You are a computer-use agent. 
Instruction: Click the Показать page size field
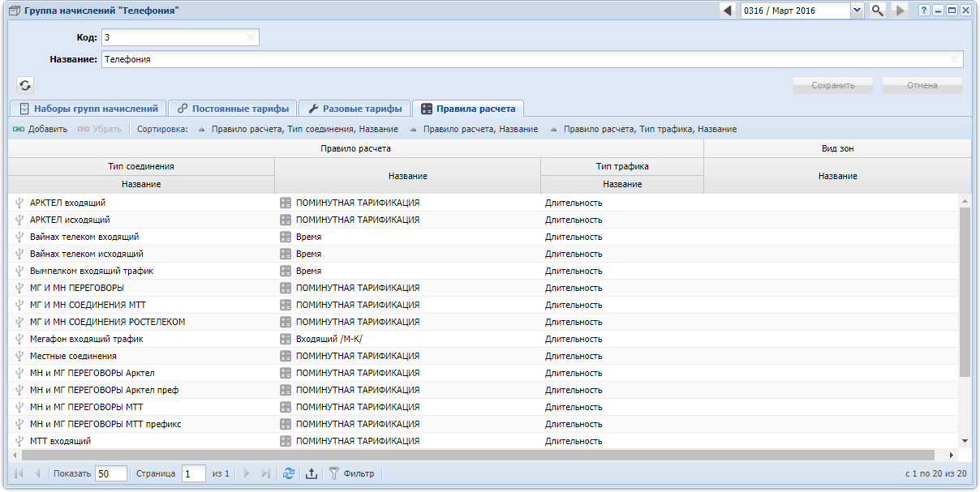pyautogui.click(x=111, y=473)
